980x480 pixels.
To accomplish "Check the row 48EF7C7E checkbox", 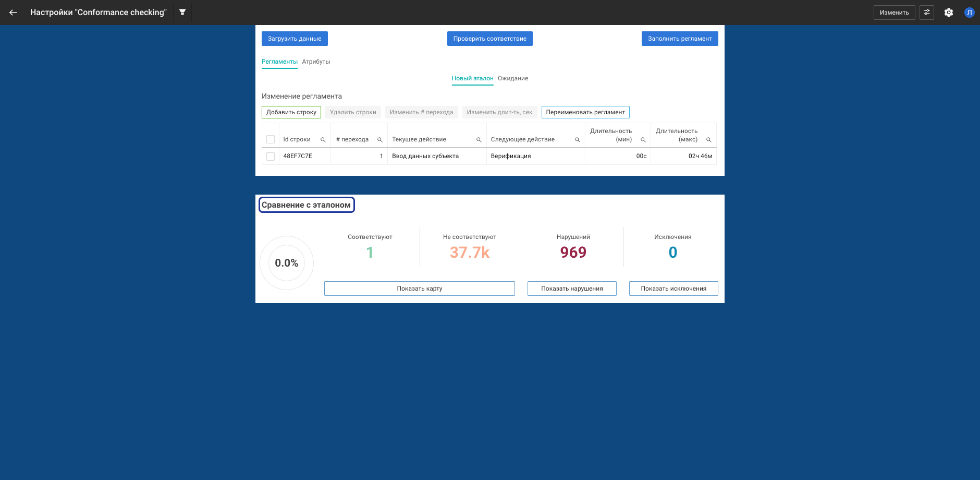I will tap(271, 157).
